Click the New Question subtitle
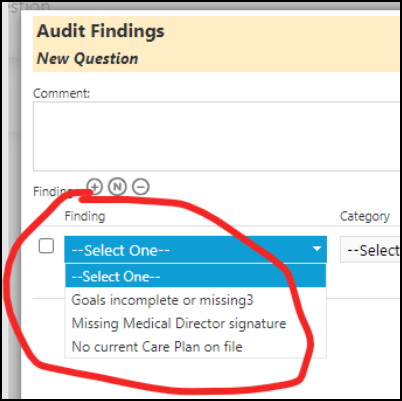The height and width of the screenshot is (401, 402). 87,58
